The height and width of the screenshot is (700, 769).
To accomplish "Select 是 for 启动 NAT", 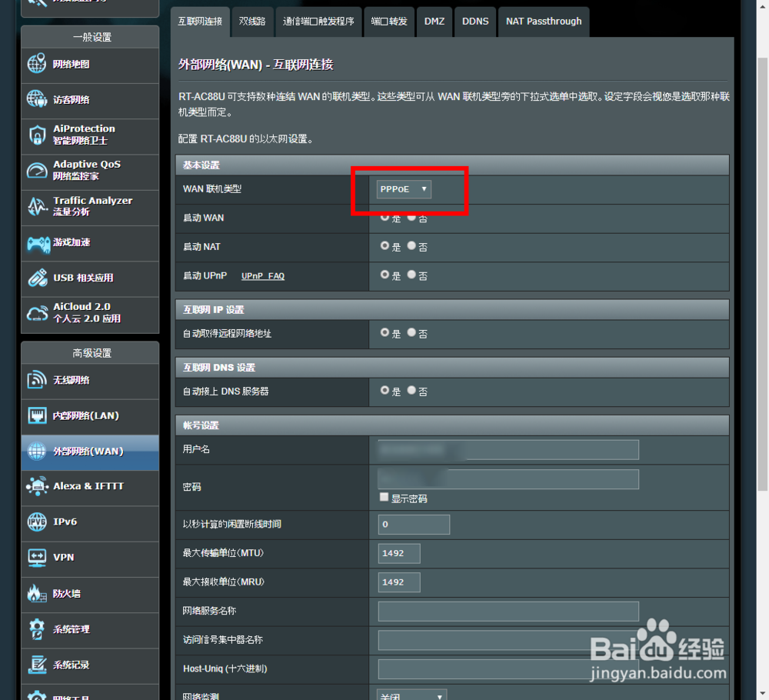I will pos(384,245).
